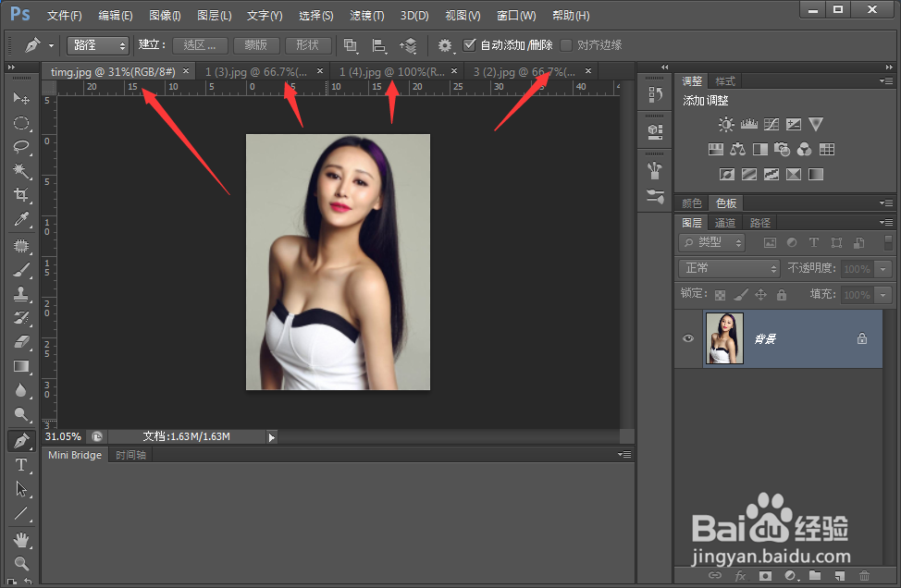This screenshot has height=588, width=901.
Task: Open status bar info arrow
Action: pos(272,437)
